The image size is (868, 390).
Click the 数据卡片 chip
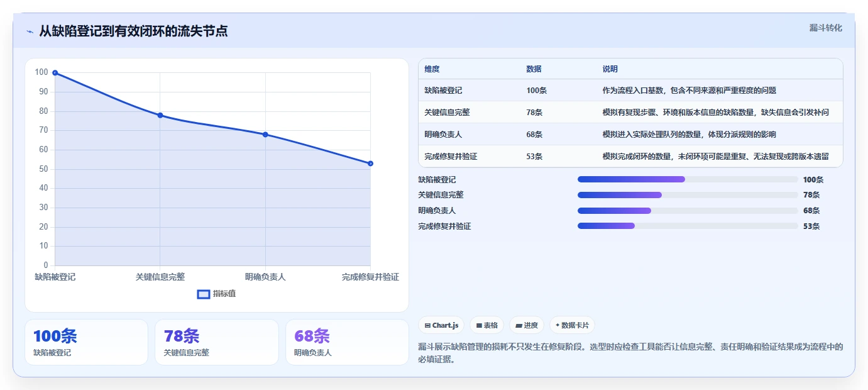(572, 325)
